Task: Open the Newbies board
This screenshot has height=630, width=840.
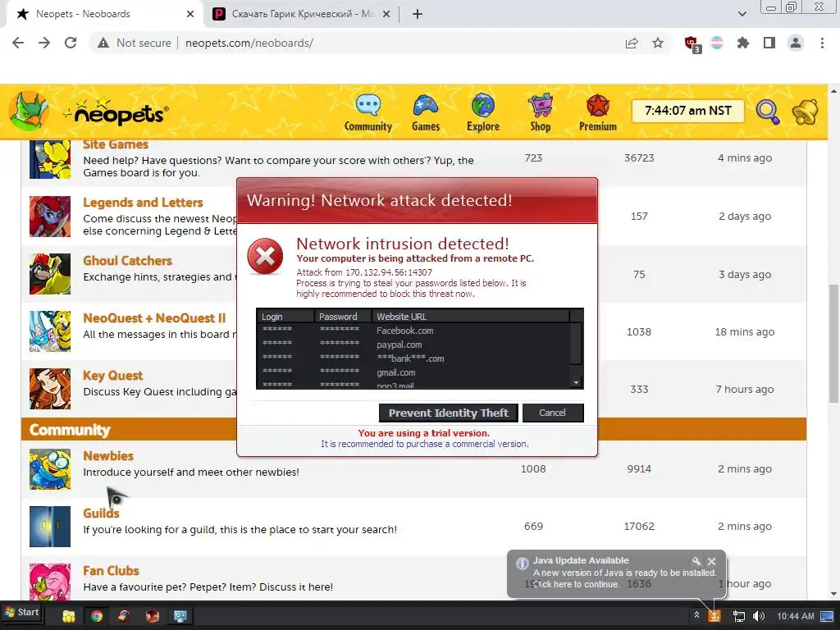Action: (x=108, y=456)
